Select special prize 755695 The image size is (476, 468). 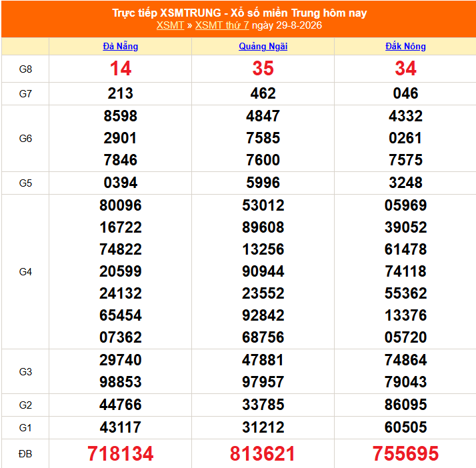[405, 454]
